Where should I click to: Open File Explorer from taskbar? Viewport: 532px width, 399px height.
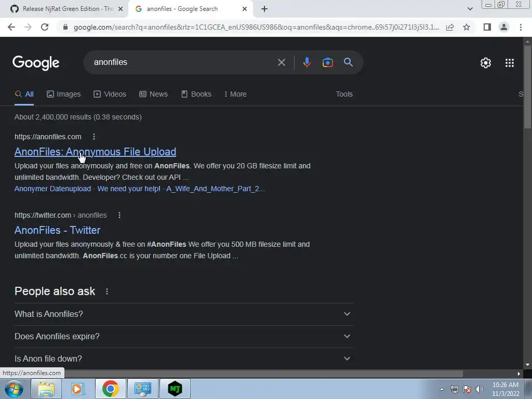[46, 389]
